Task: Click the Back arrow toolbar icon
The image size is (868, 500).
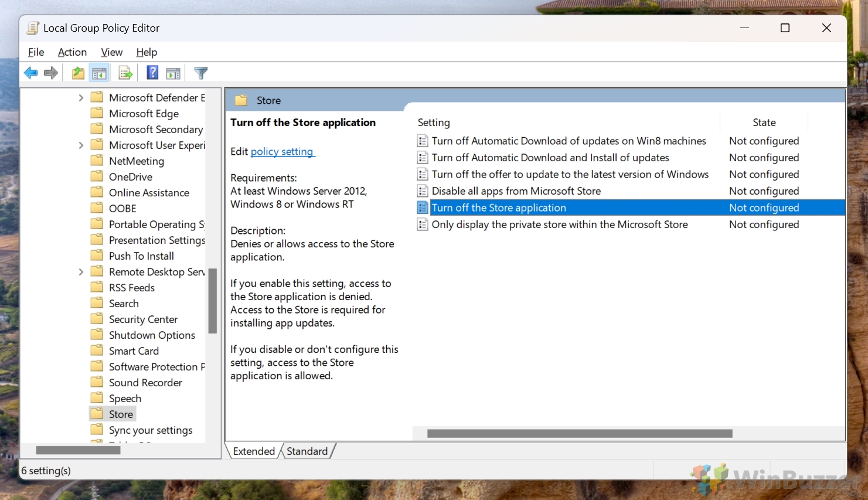Action: point(30,73)
